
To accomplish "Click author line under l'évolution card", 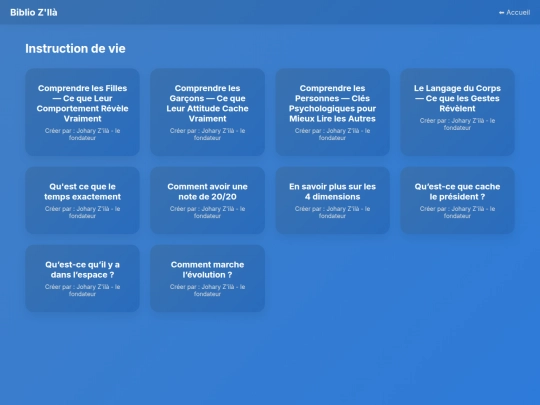I will [x=207, y=290].
